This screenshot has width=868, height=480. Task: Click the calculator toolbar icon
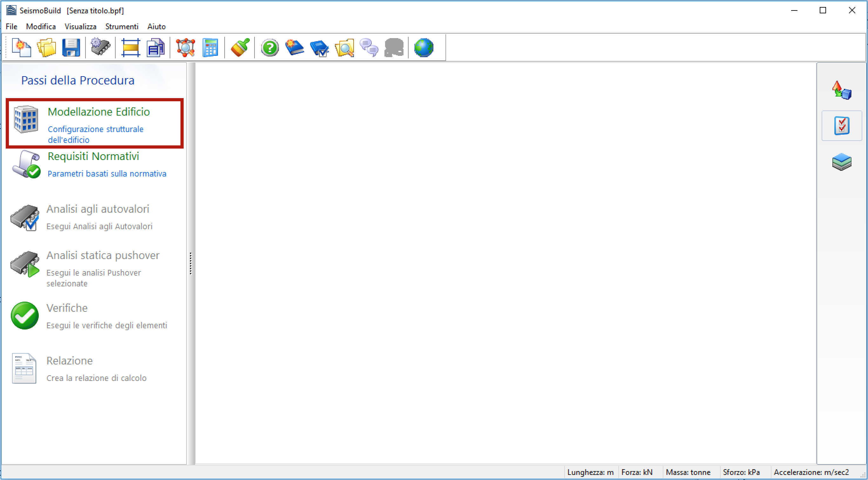point(211,48)
